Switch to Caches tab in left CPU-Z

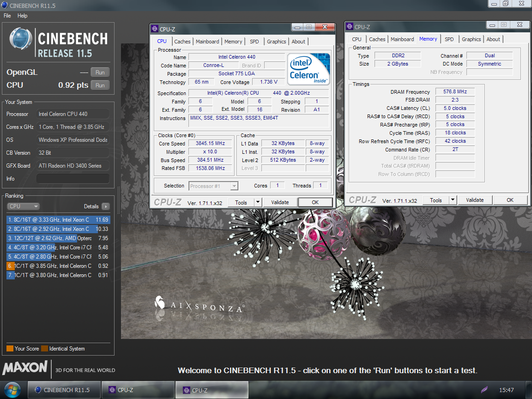click(x=182, y=42)
